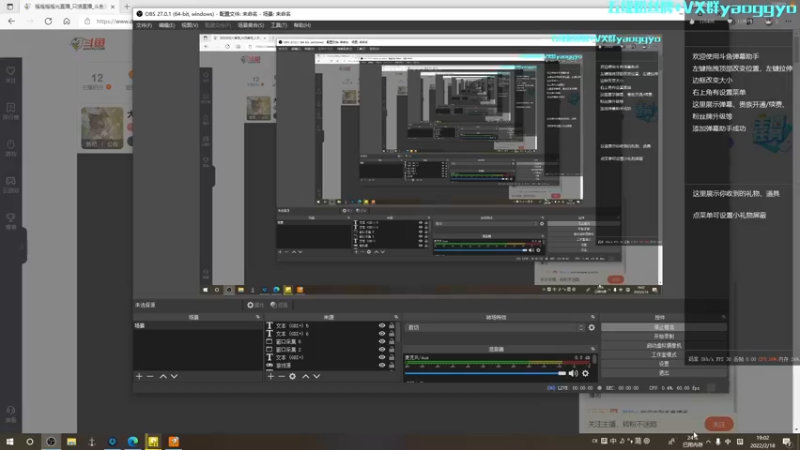
Task: Open Microsoft Edge from the taskbar
Action: 133,442
